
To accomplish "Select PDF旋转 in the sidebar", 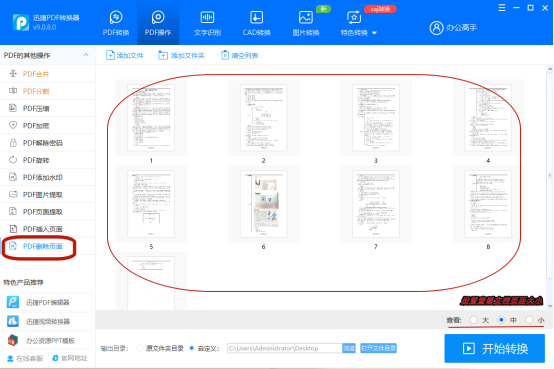I will 48,160.
